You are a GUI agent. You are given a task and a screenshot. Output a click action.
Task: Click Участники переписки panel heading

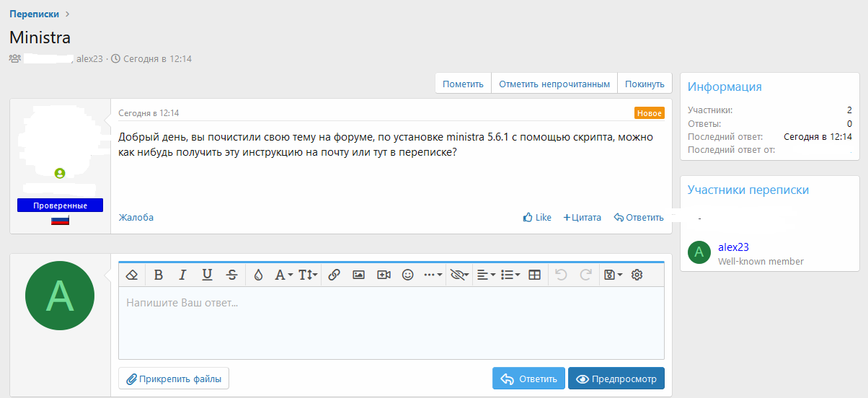tap(748, 190)
